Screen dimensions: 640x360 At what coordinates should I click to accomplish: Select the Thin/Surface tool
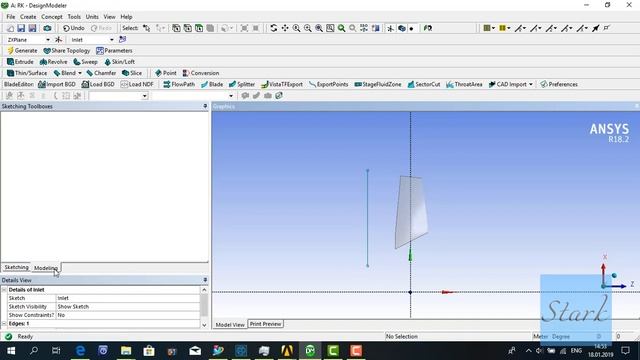pyautogui.click(x=27, y=73)
